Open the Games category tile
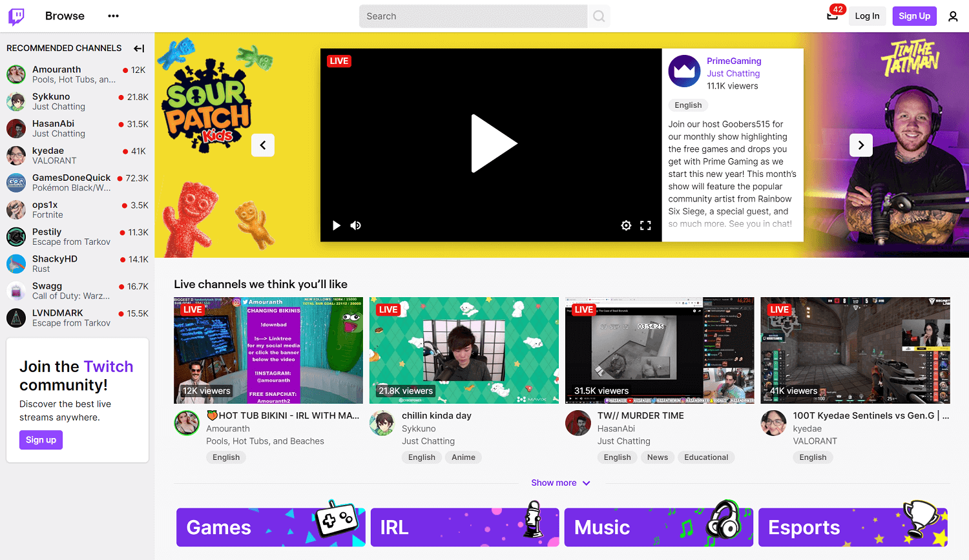The height and width of the screenshot is (560, 969). tap(271, 527)
